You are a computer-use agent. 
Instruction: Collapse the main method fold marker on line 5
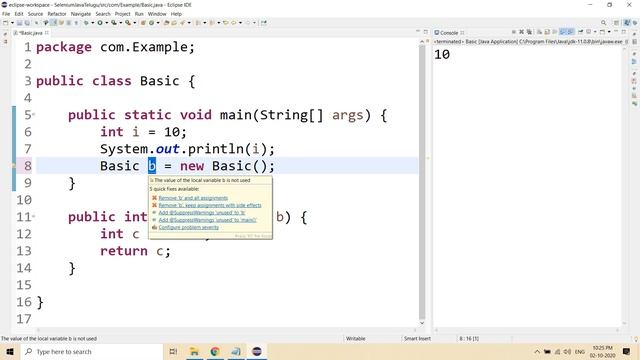[33, 115]
